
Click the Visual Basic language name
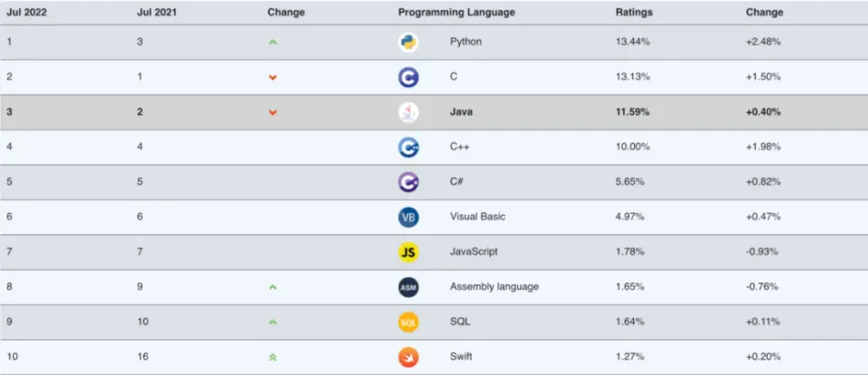point(477,217)
